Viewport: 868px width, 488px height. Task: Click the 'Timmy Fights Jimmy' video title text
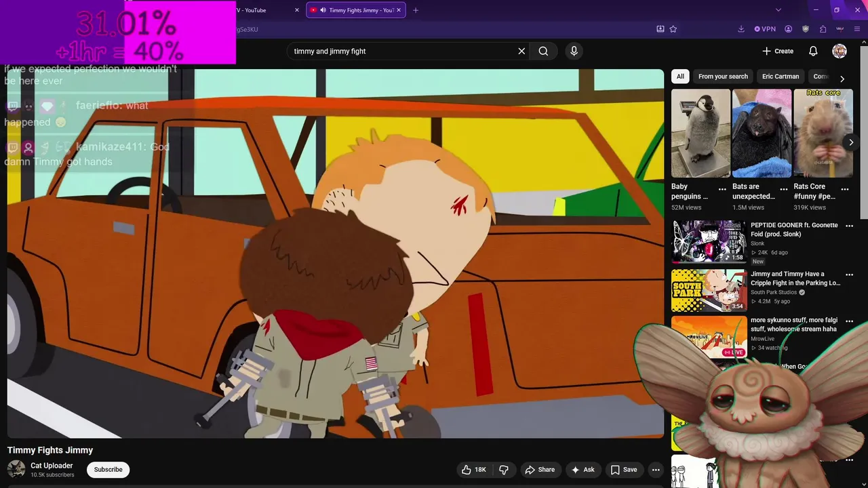[x=50, y=450]
